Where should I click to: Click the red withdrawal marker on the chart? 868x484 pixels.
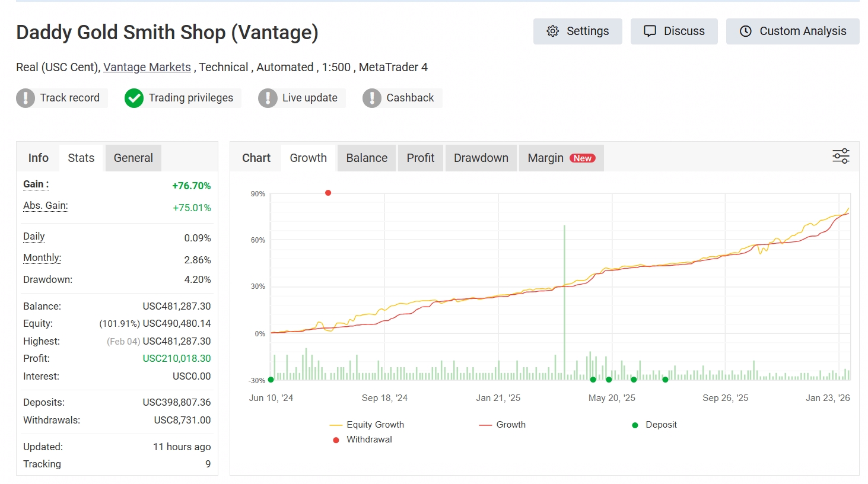click(x=328, y=192)
